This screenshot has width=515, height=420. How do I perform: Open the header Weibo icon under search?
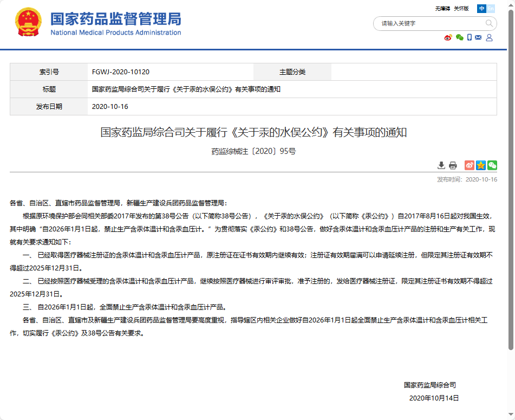pyautogui.click(x=448, y=37)
